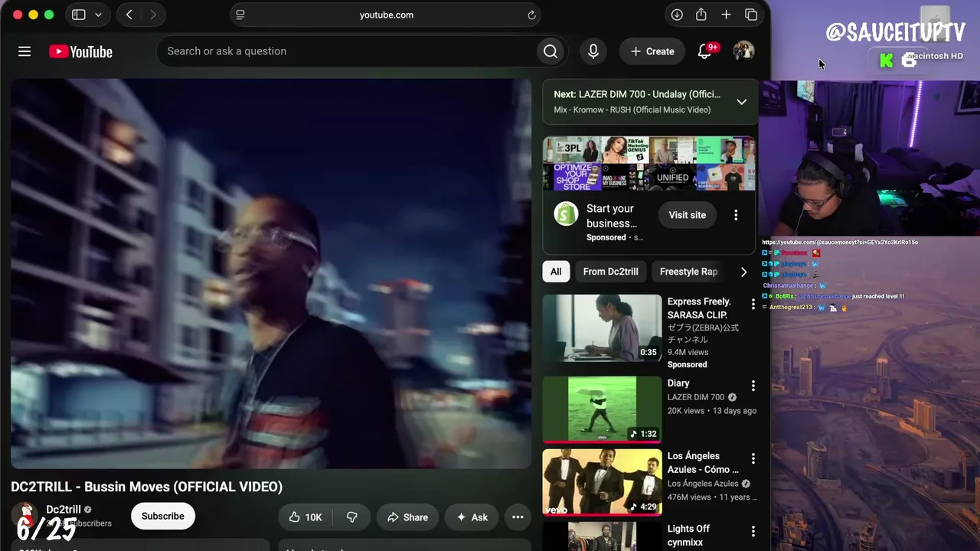The image size is (980, 551).
Task: Open the "Lights Off" video title
Action: (x=688, y=529)
